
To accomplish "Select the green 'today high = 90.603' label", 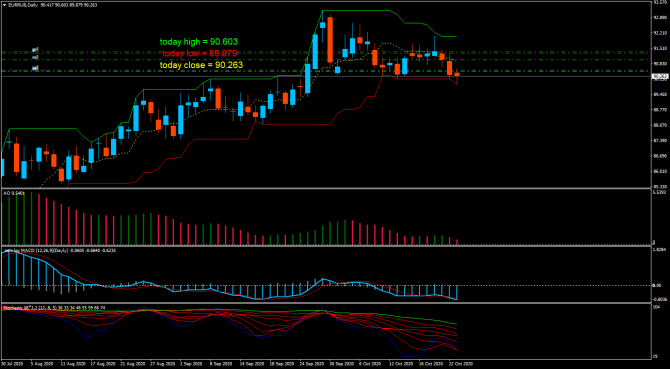I will point(199,42).
